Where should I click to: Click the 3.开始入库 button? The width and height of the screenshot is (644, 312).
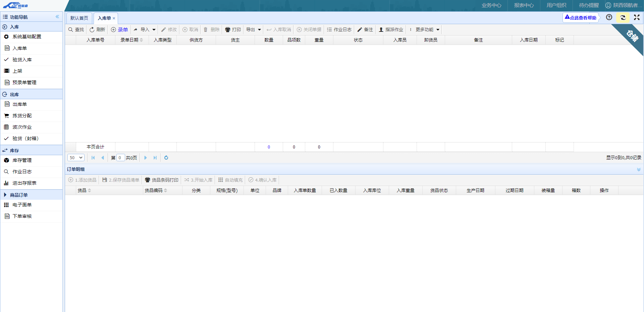pyautogui.click(x=199, y=180)
